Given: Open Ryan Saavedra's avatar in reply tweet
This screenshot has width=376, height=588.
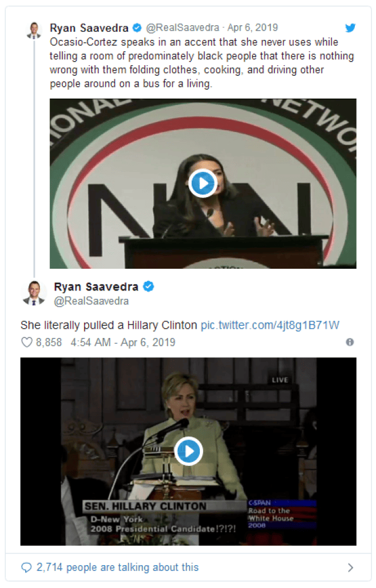Looking at the screenshot, I should tap(33, 293).
